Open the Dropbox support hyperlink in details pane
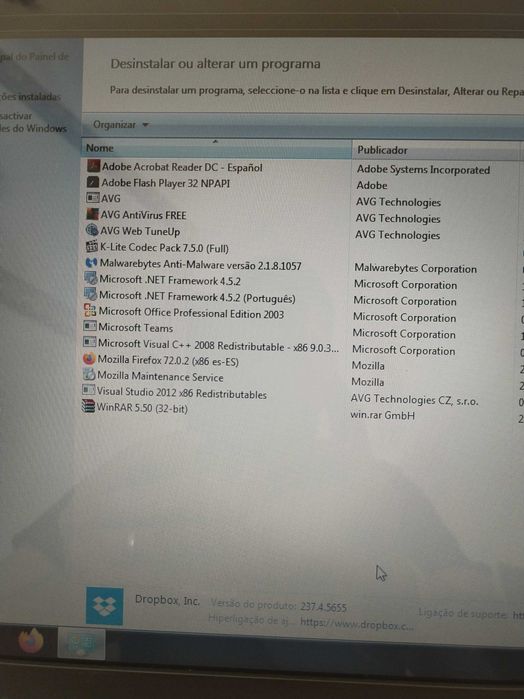This screenshot has width=524, height=699. coord(356,623)
